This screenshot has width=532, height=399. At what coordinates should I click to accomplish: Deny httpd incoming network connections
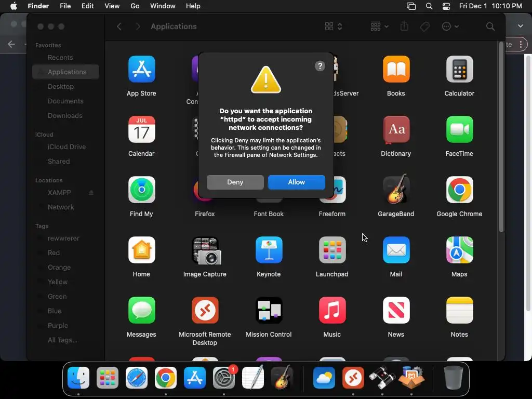coord(235,182)
